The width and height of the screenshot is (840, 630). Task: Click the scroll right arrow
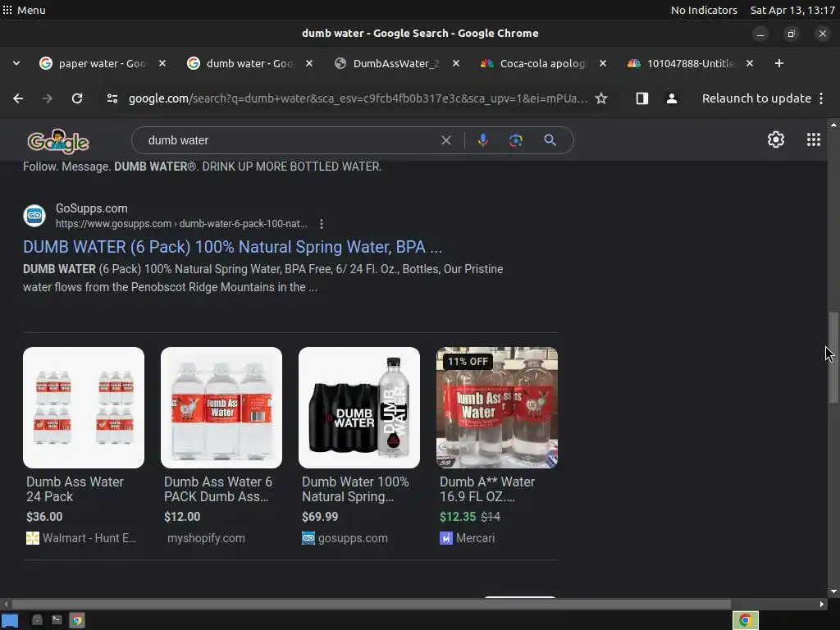click(x=822, y=604)
